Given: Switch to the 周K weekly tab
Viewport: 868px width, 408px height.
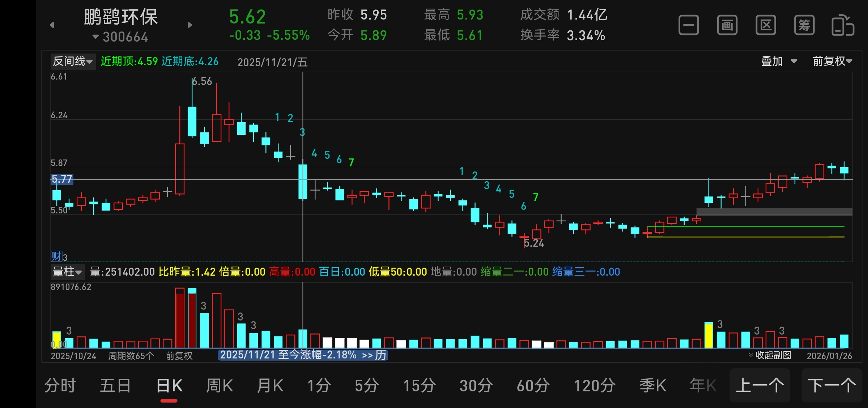Looking at the screenshot, I should 219,386.
